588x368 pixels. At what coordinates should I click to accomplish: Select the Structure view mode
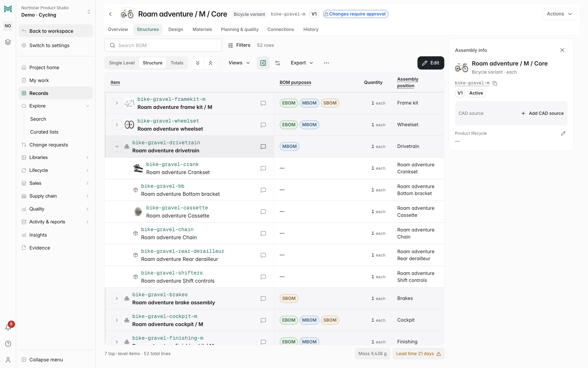click(152, 63)
